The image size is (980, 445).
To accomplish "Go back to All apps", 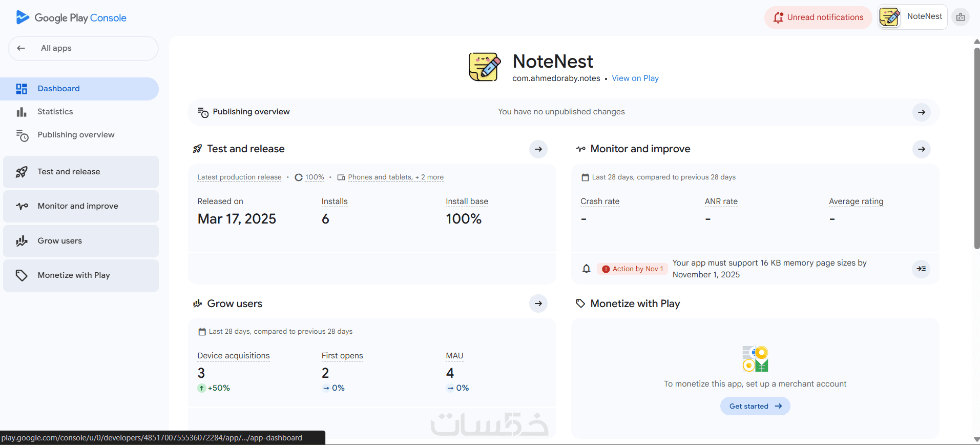I will click(83, 48).
